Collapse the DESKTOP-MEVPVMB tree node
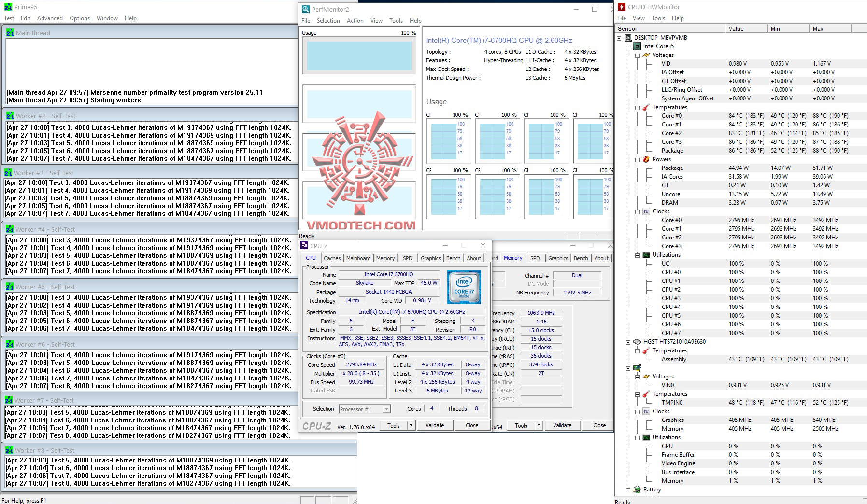 pos(620,38)
